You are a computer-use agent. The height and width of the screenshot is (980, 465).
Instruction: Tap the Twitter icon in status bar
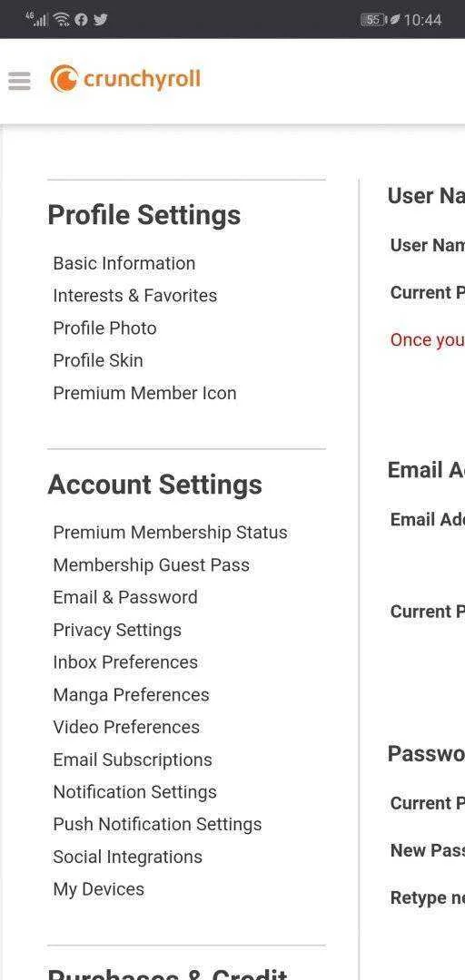(x=100, y=19)
